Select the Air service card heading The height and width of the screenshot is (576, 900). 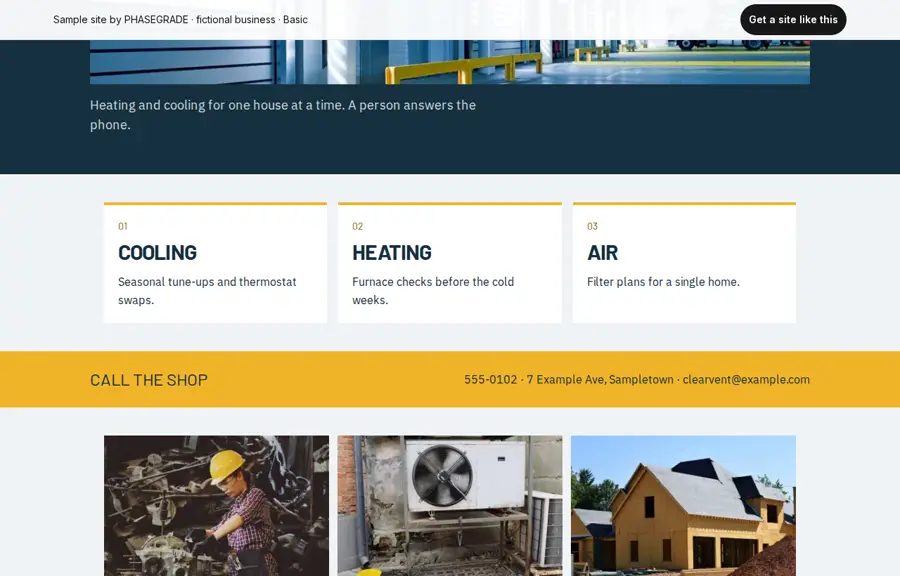[602, 253]
